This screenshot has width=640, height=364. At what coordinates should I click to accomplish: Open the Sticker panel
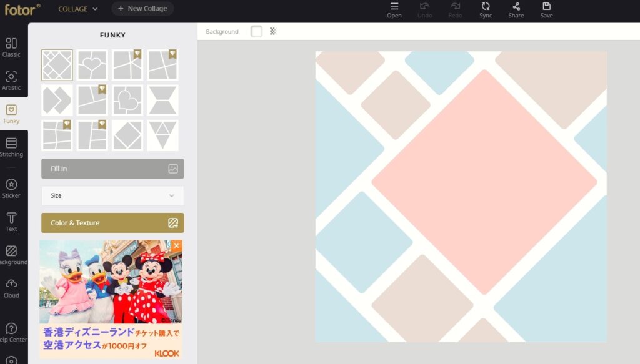pos(11,189)
